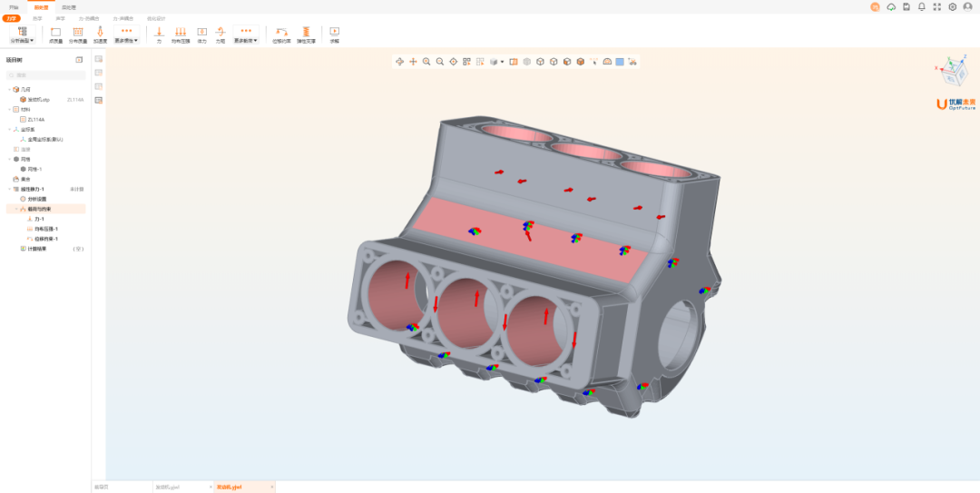Viewport: 980px width, 493px height.
Task: Open the 更多载荷 dropdown
Action: click(x=246, y=35)
